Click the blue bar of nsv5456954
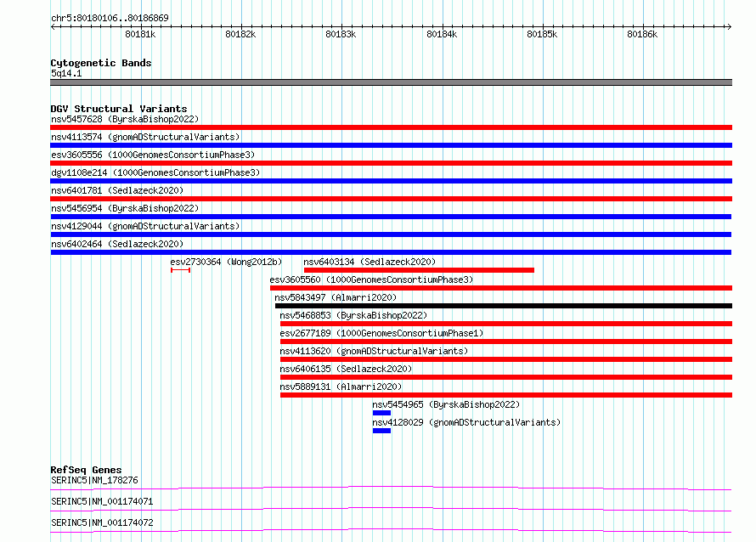The width and height of the screenshot is (756, 542). (x=391, y=217)
